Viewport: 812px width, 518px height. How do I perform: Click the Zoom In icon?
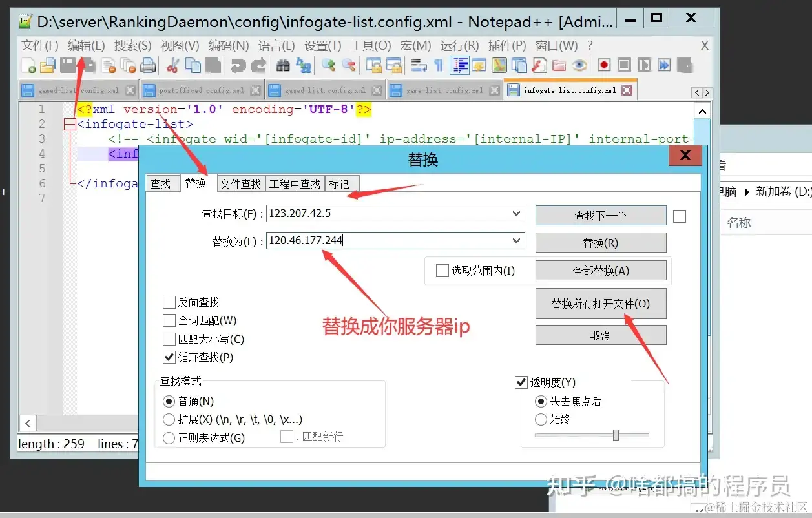[329, 65]
